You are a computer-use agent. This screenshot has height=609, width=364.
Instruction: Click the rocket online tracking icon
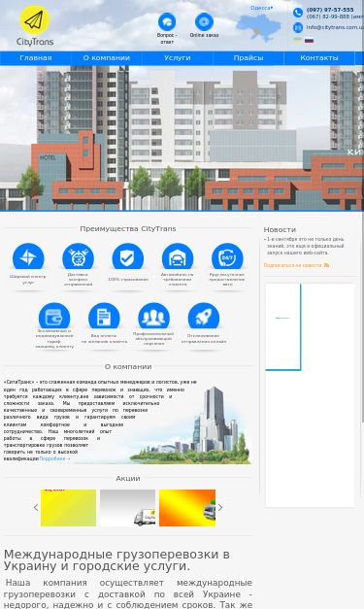tap(204, 316)
